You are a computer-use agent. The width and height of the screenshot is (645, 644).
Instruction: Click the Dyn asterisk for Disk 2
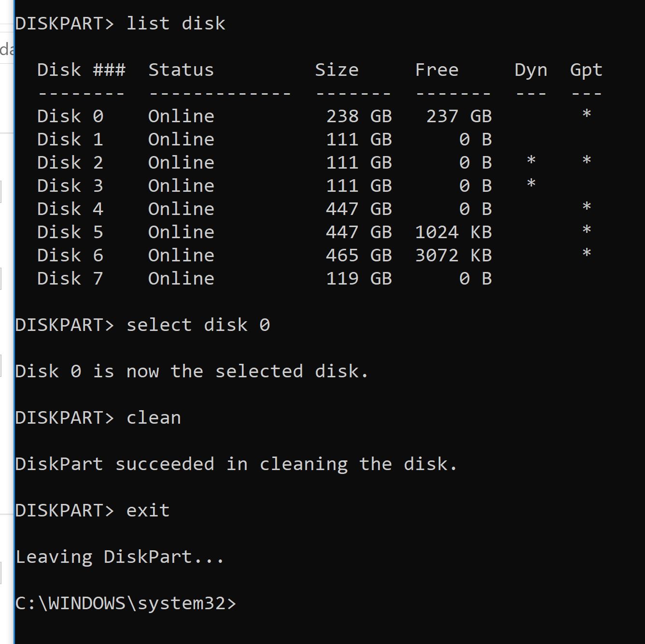tap(531, 161)
